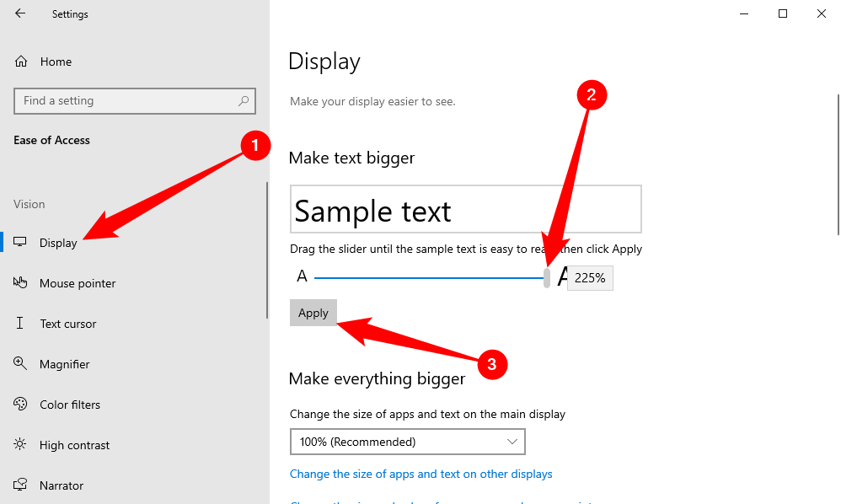This screenshot has height=504, width=841.
Task: Click the High contrast sun icon
Action: (20, 444)
